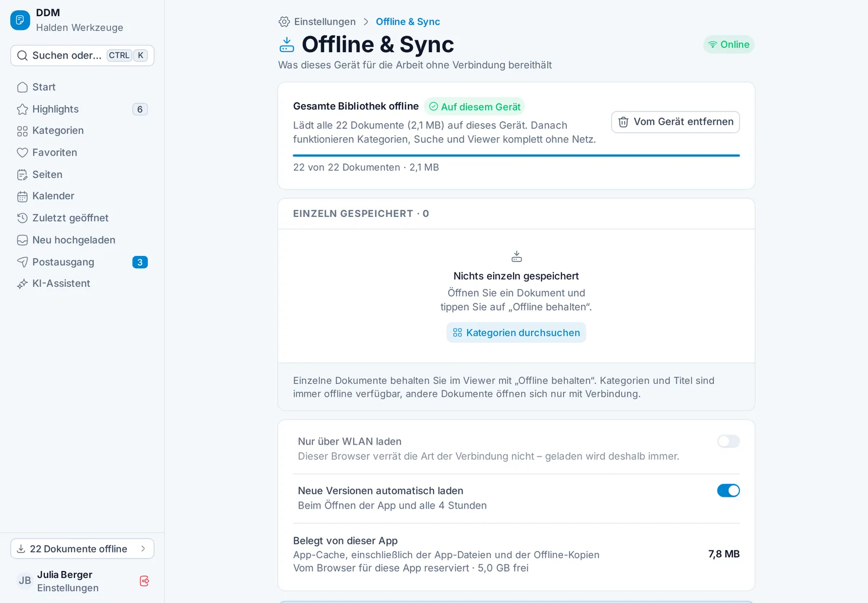
Task: Click the Postausgang paper-plane icon
Action: point(22,262)
